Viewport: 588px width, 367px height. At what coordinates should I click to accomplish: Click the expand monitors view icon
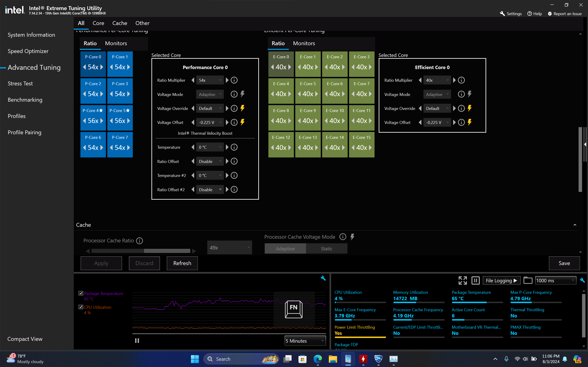coord(462,280)
